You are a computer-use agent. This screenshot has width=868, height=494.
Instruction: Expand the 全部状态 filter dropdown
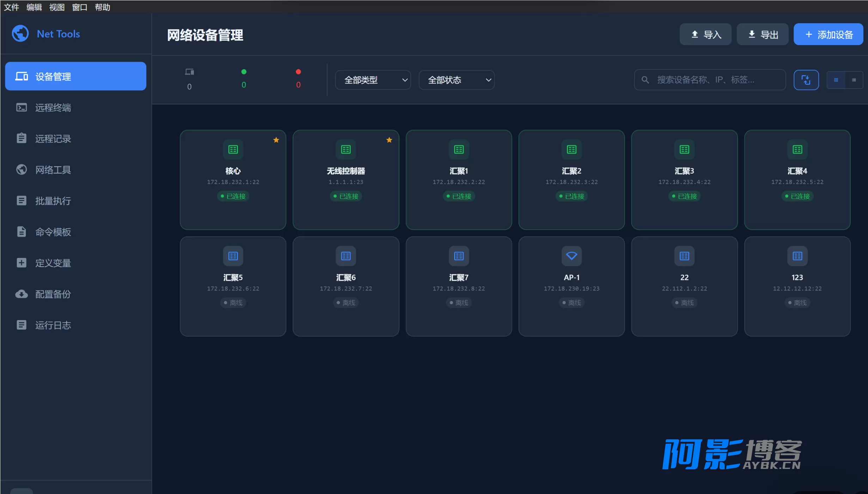(456, 80)
